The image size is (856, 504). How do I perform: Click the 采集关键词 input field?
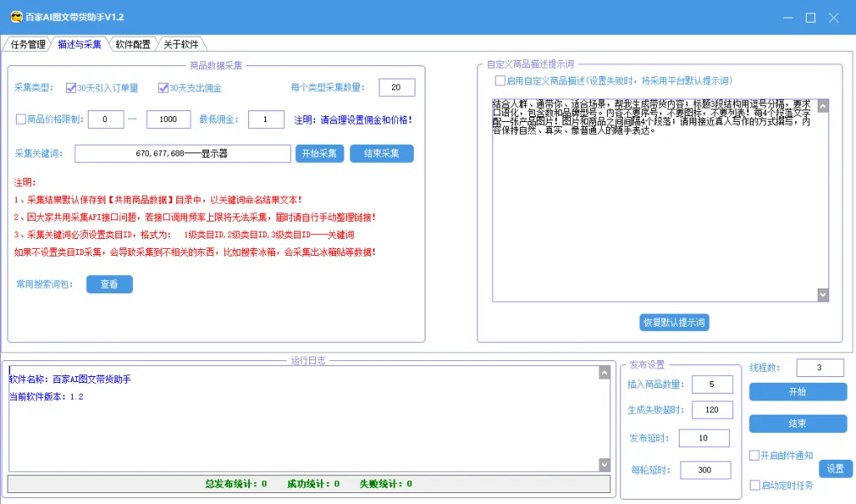[x=182, y=154]
